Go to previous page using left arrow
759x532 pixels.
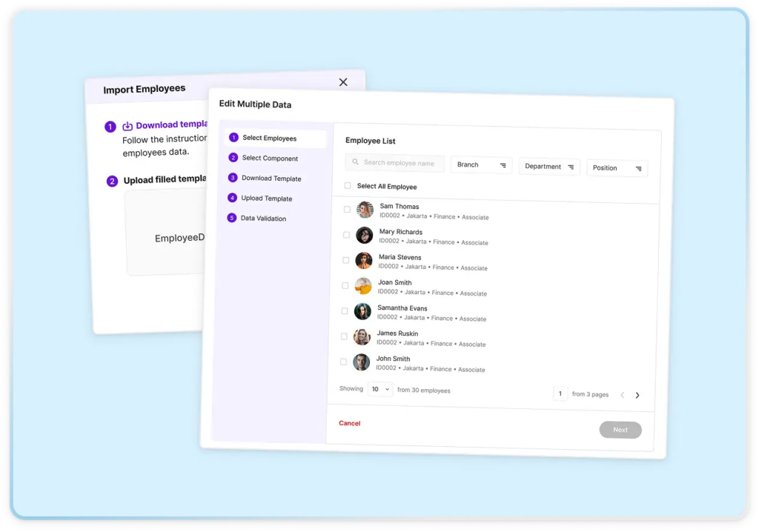[622, 395]
